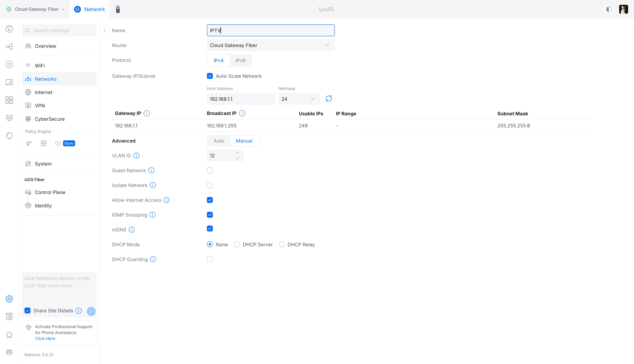Click the VLAN ID info icon
Image resolution: width=634 pixels, height=364 pixels.
click(136, 156)
